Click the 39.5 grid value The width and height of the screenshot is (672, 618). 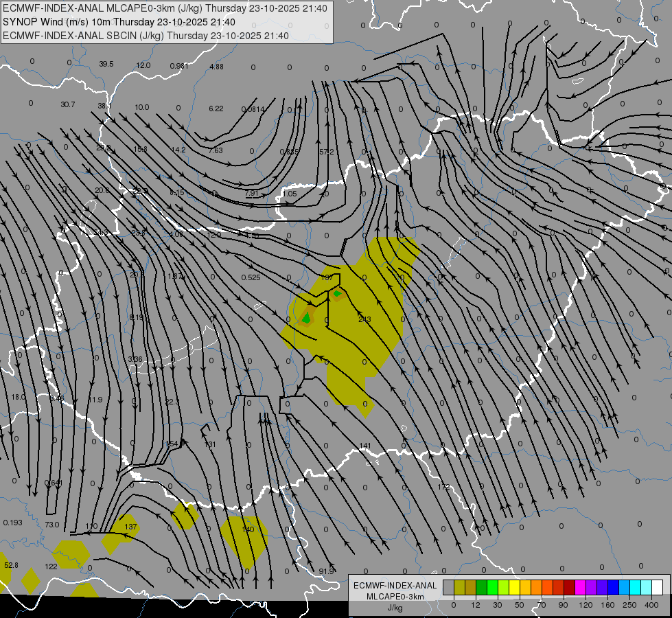tap(106, 65)
